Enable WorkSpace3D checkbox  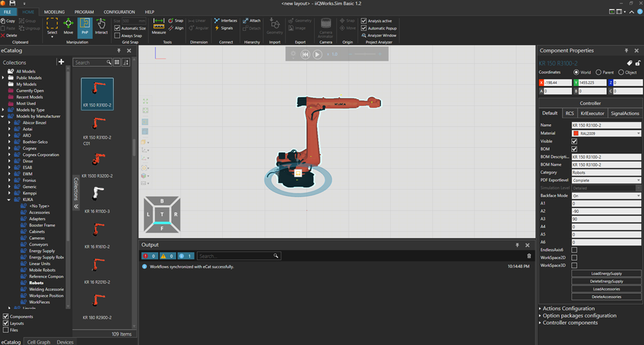coord(574,265)
